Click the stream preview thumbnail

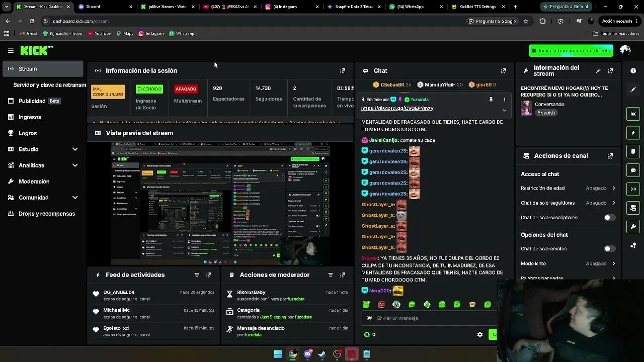tap(220, 204)
